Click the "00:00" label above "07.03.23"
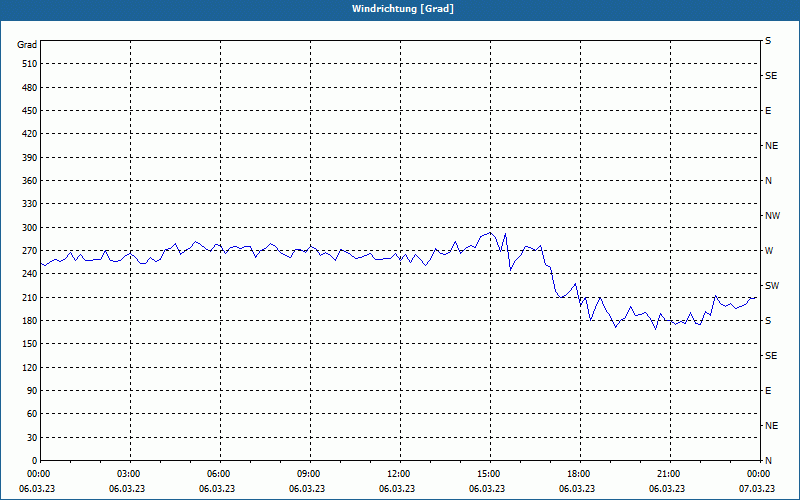This screenshot has width=800, height=500. point(758,474)
